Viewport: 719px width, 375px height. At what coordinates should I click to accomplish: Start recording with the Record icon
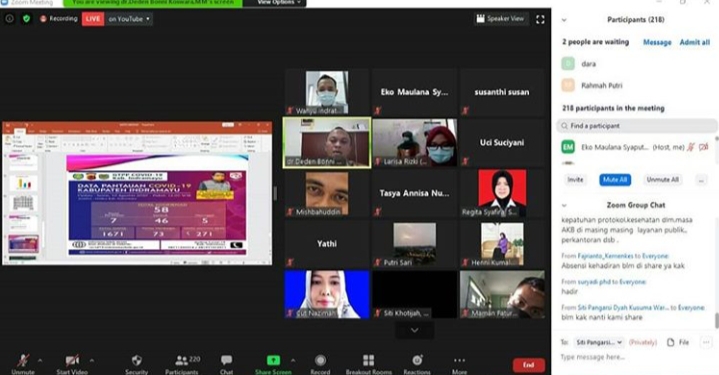coord(321,360)
